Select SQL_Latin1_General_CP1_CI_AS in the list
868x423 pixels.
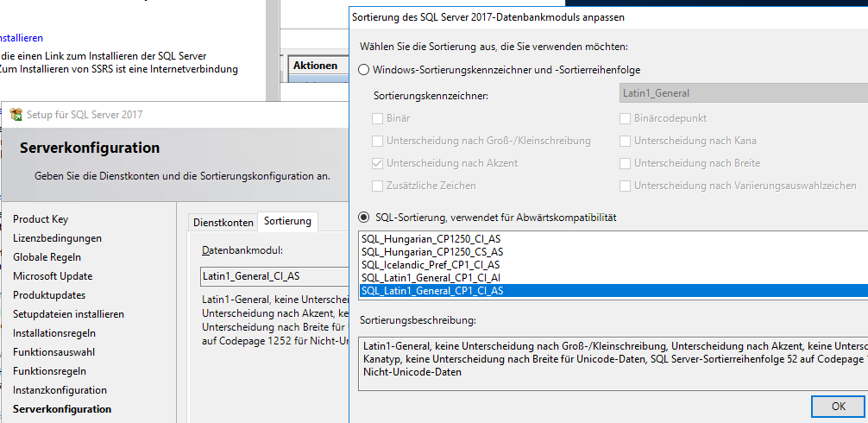(x=613, y=290)
